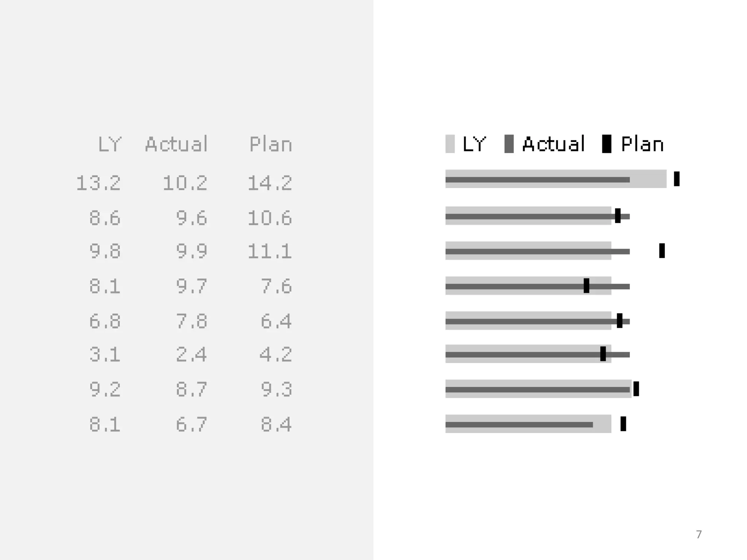747x560 pixels.
Task: Click the LY column header in table
Action: click(x=109, y=144)
